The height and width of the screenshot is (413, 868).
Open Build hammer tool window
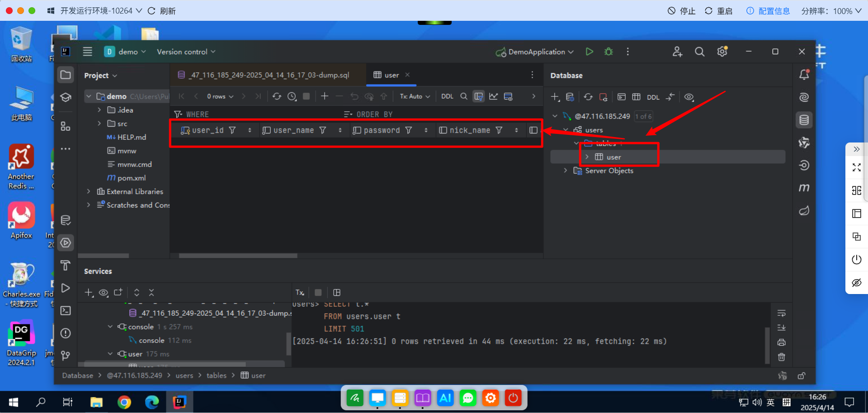(x=66, y=266)
